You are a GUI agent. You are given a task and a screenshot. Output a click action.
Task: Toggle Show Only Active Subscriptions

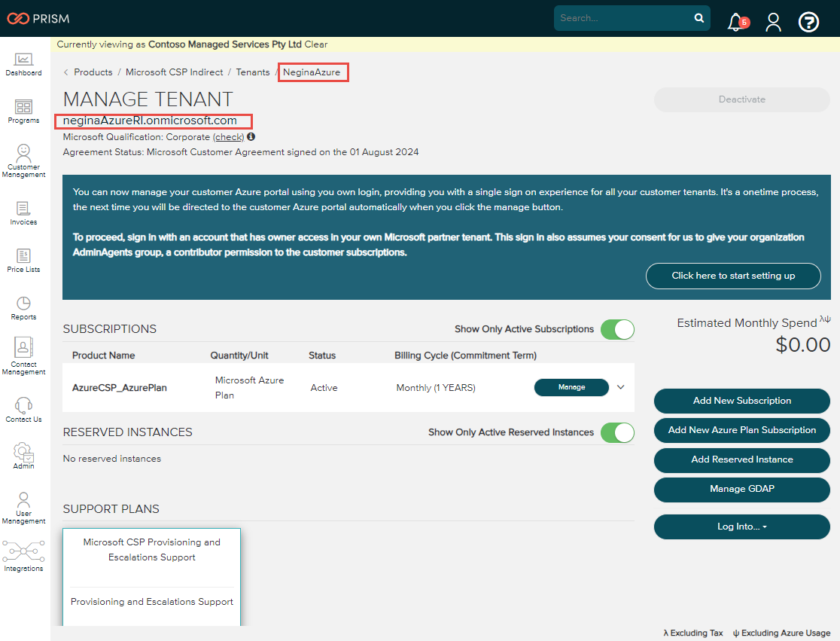click(617, 329)
